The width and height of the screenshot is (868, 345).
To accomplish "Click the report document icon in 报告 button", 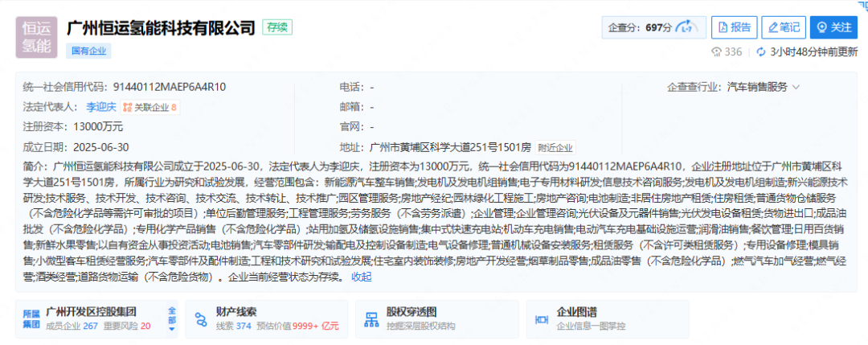I will pyautogui.click(x=723, y=27).
